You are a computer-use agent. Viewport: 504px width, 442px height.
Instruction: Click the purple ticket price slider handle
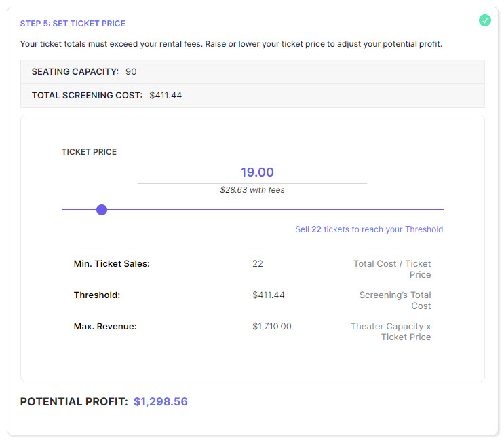102,210
